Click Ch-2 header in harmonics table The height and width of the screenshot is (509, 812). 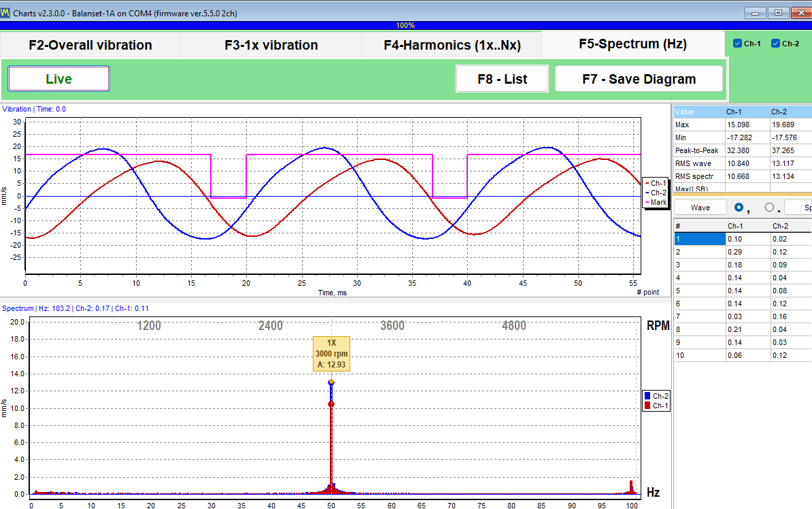pyautogui.click(x=791, y=226)
